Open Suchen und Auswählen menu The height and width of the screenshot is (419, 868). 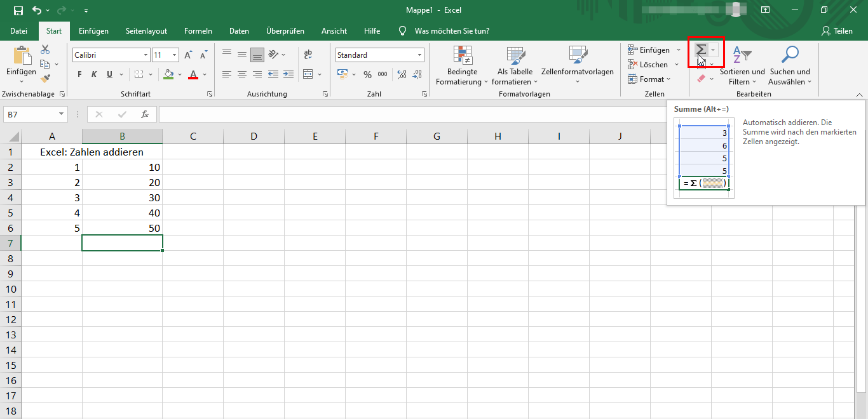(790, 66)
